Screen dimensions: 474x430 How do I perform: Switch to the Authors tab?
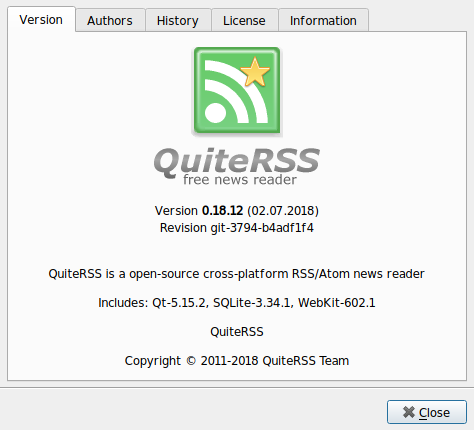[x=110, y=20]
